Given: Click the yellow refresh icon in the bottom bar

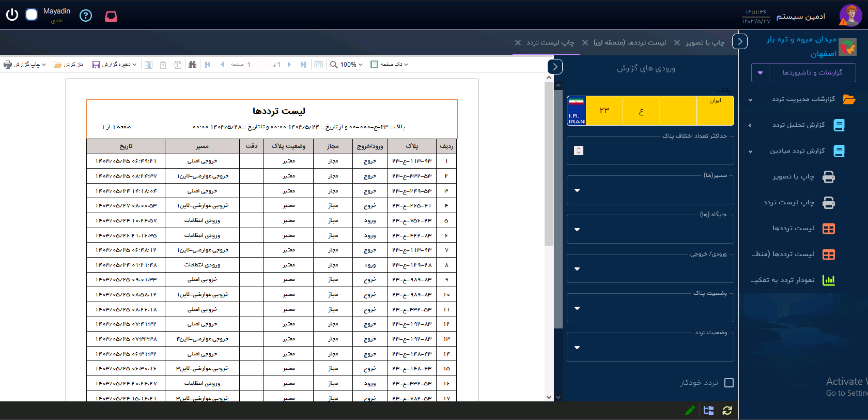Looking at the screenshot, I should coord(727,410).
